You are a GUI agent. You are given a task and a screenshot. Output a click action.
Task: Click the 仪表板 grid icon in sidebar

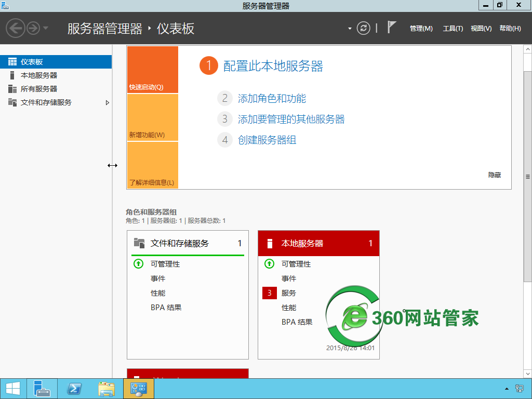tap(12, 62)
